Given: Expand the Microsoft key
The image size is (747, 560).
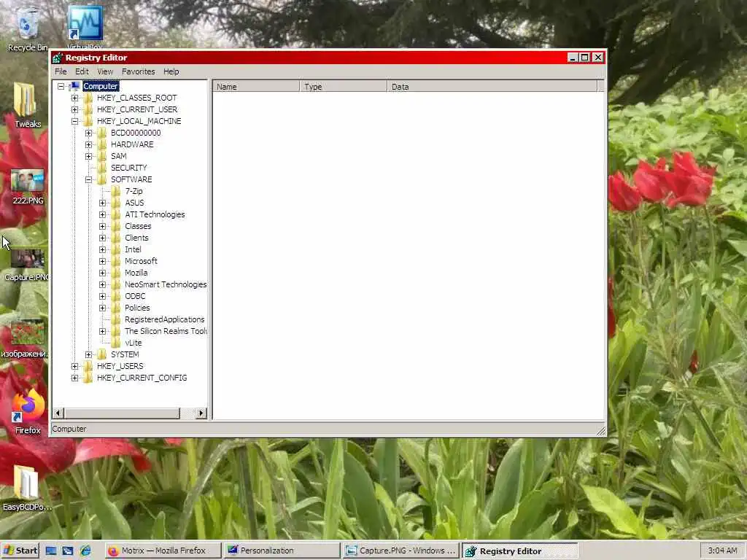Looking at the screenshot, I should pos(102,262).
